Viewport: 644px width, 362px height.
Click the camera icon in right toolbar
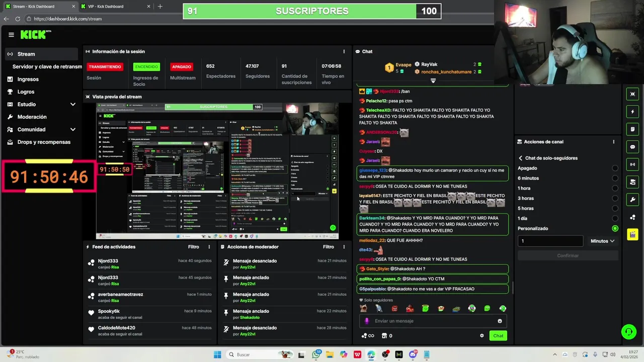tap(632, 182)
